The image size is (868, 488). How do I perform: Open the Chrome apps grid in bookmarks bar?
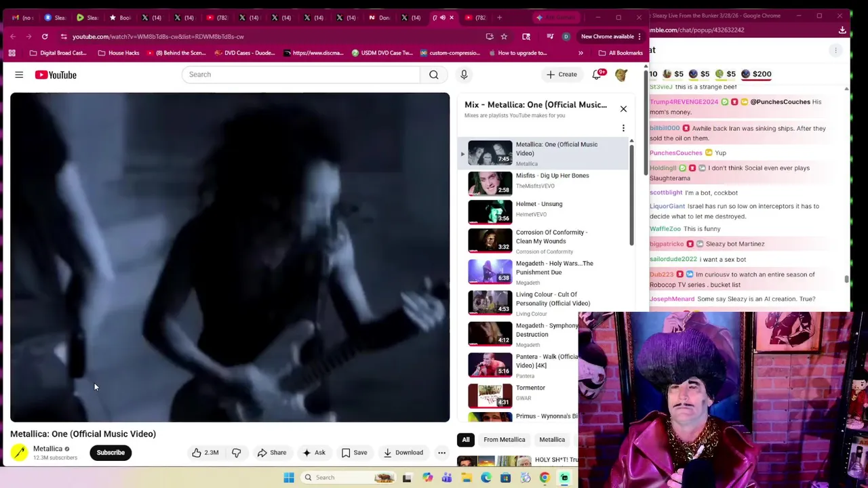12,53
